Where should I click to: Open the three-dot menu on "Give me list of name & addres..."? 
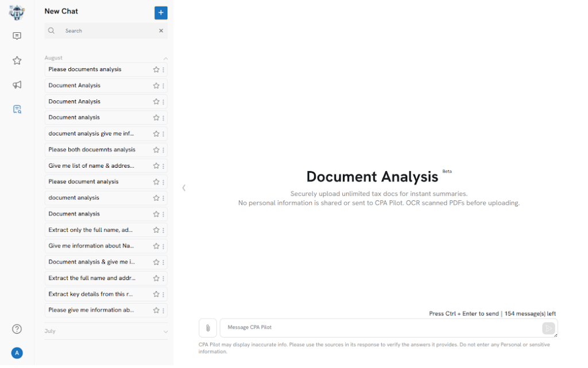point(164,165)
